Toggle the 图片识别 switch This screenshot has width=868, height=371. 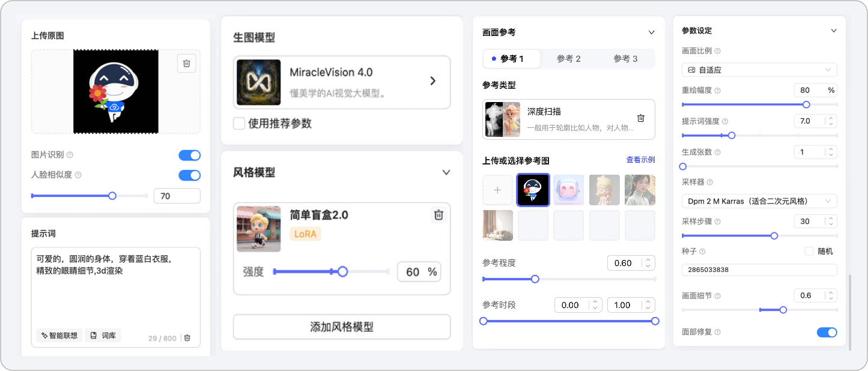tap(189, 155)
